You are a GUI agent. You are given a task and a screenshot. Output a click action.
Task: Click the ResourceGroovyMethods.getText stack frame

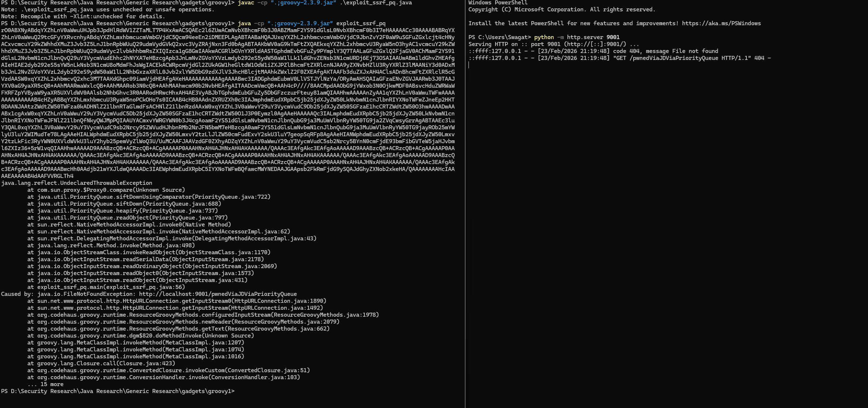point(179,328)
